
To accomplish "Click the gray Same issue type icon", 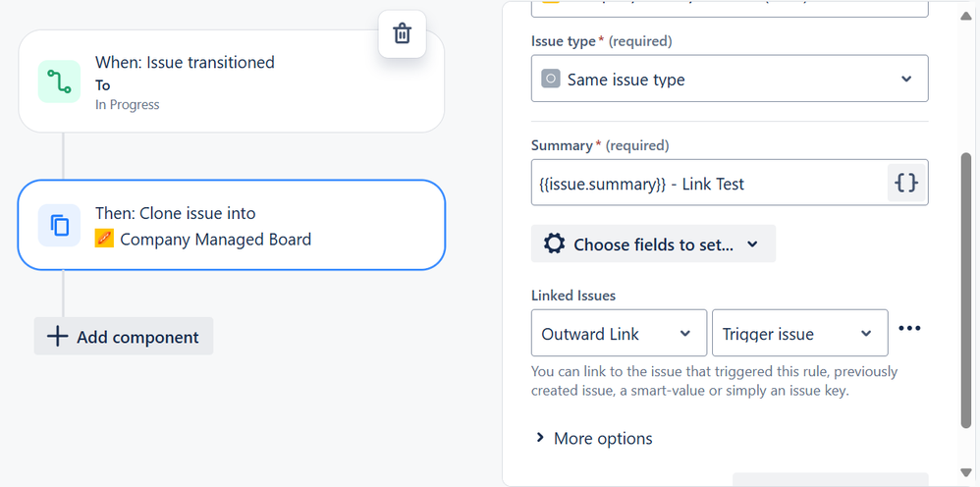I will coord(551,80).
